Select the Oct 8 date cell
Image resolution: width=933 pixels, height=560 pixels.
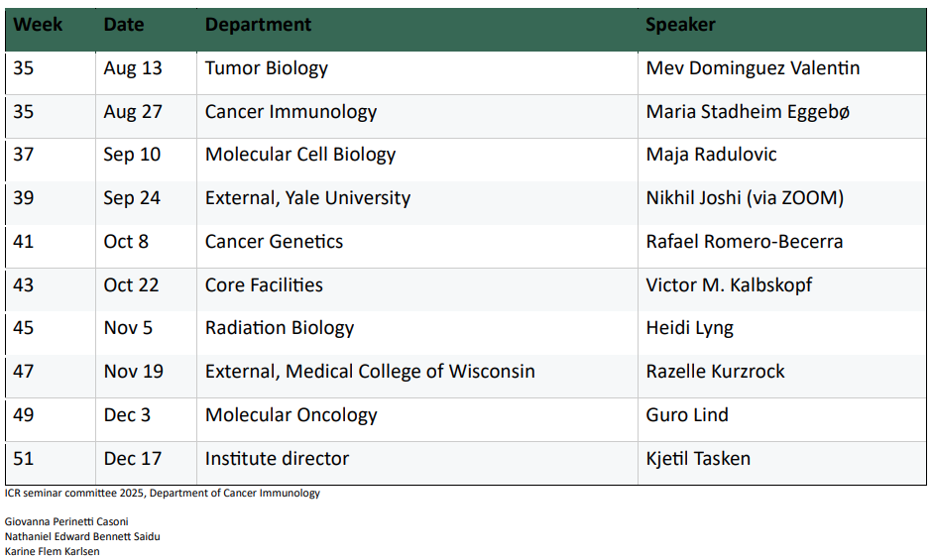tap(126, 242)
